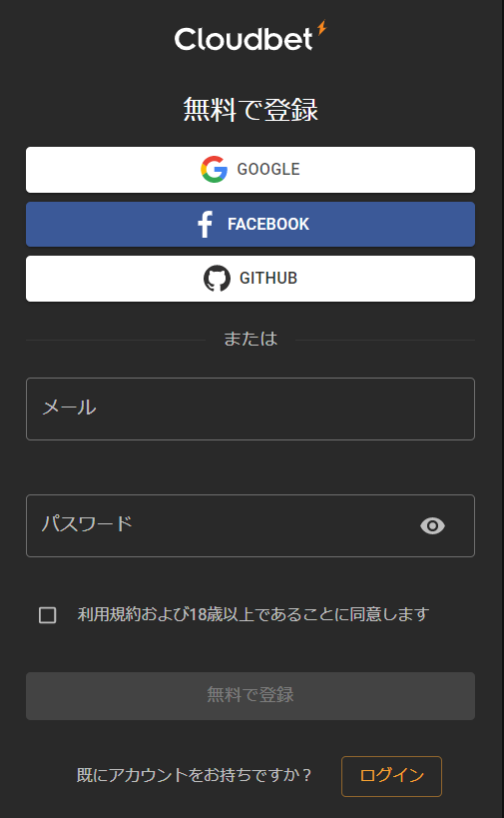Sign up with the FACEBOOK button
The height and width of the screenshot is (818, 504).
(251, 225)
